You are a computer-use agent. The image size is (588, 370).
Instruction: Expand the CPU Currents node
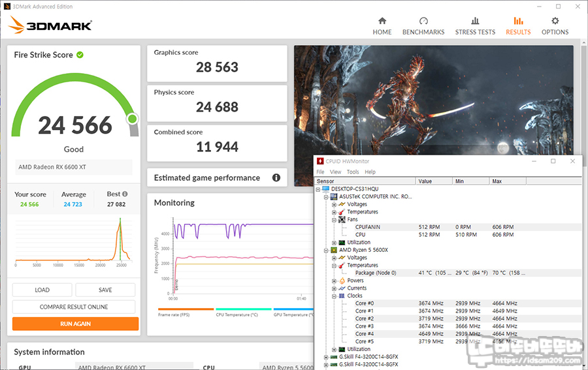point(334,288)
